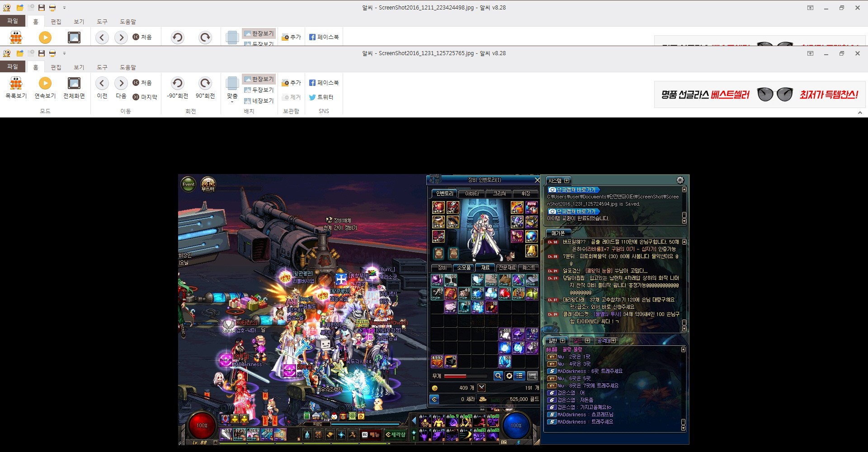868x452 pixels.
Task: Open ribbon display options in front window title bar
Action: 810,53
